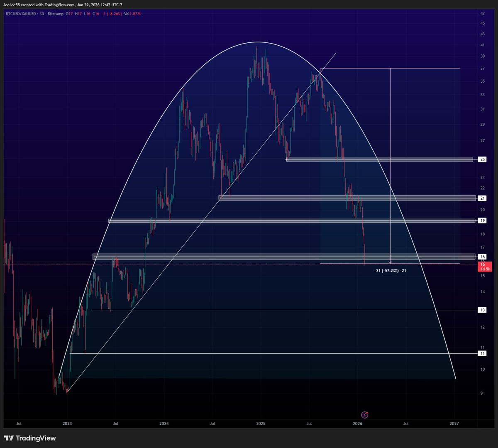The width and height of the screenshot is (498, 448).
Task: Click the 1d 5h bar countdown tag
Action: click(x=485, y=269)
